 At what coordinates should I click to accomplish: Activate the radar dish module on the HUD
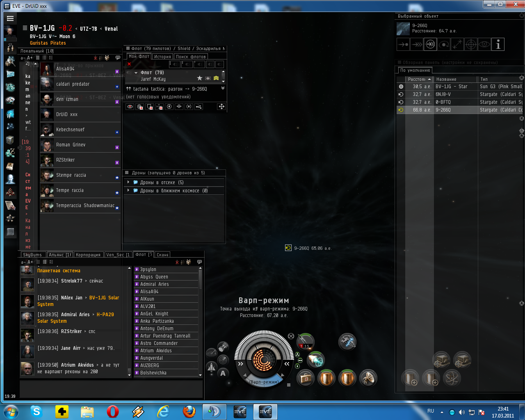368,378
